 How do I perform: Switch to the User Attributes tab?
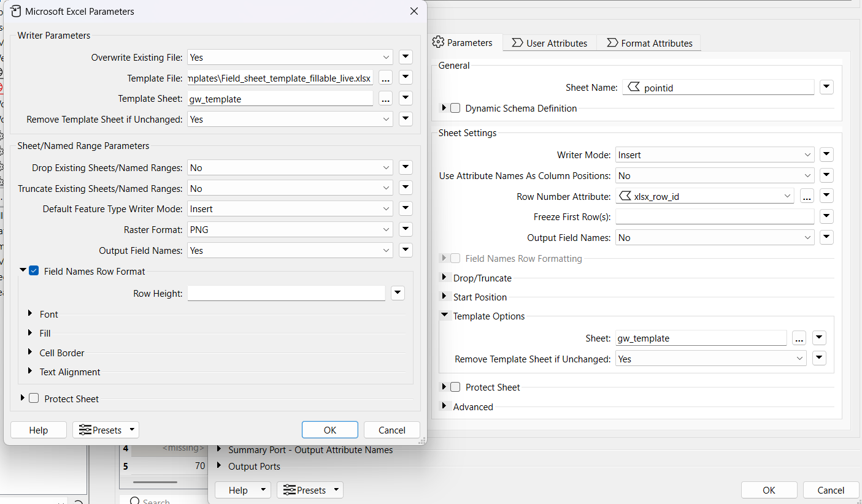549,43
